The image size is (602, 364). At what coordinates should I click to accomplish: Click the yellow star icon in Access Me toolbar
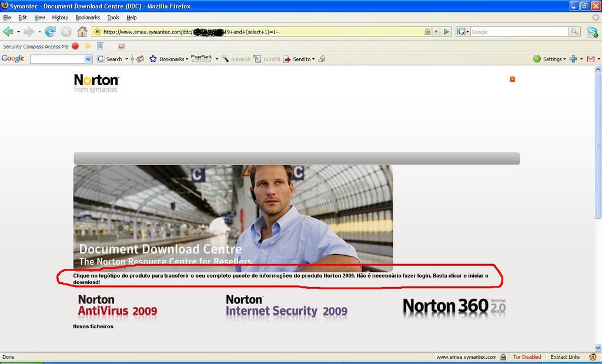click(x=88, y=46)
